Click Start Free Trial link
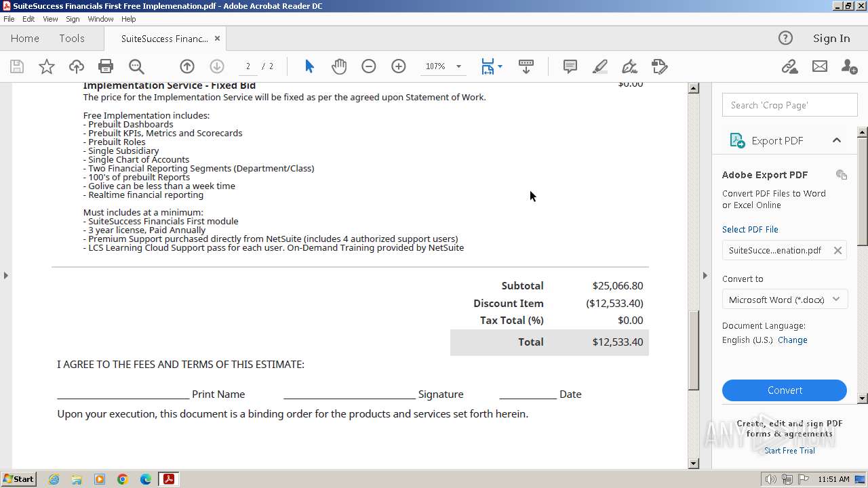 [789, 451]
